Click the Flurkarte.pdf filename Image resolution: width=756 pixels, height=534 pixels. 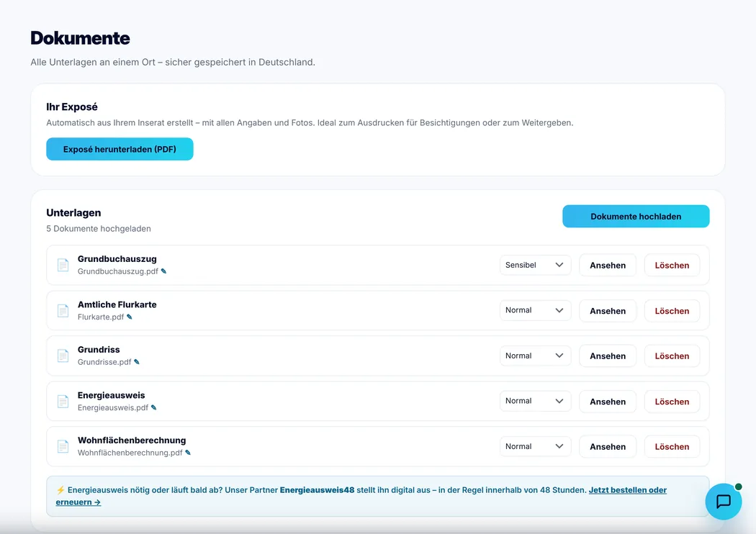click(101, 317)
